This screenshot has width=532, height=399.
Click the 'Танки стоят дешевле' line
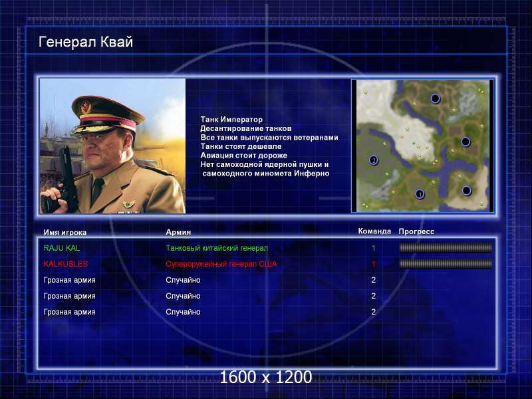click(241, 146)
